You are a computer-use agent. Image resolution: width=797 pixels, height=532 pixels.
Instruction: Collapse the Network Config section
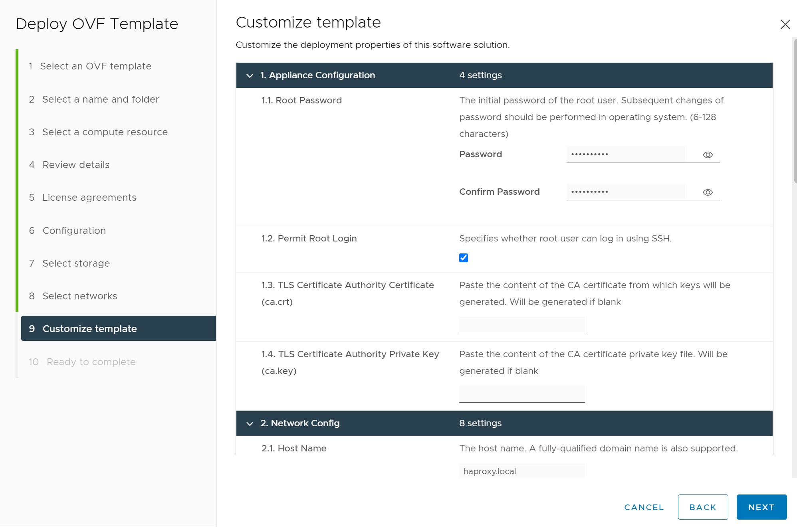(250, 423)
